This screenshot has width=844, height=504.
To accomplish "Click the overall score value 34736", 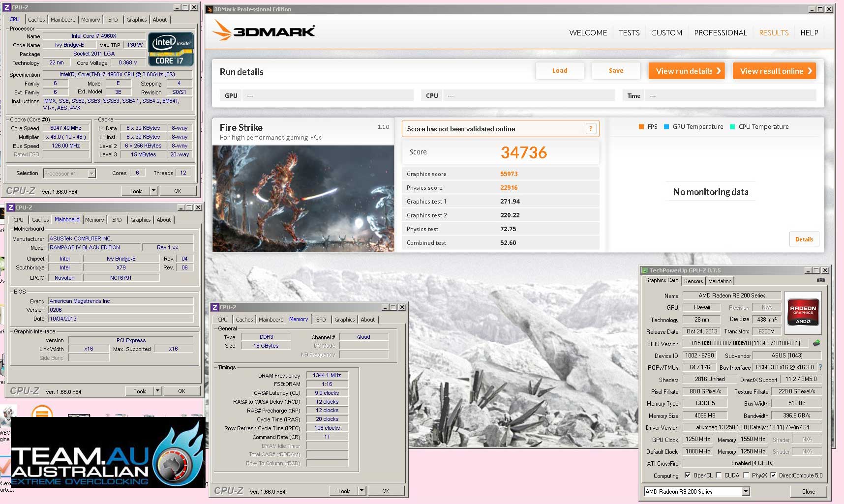I will click(524, 152).
